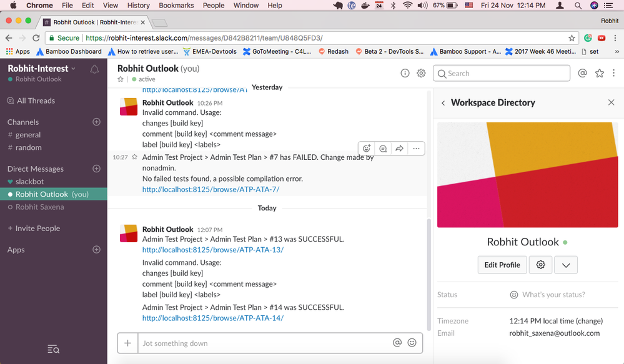This screenshot has height=364, width=624.
Task: Click Edit Profile button
Action: pyautogui.click(x=502, y=265)
